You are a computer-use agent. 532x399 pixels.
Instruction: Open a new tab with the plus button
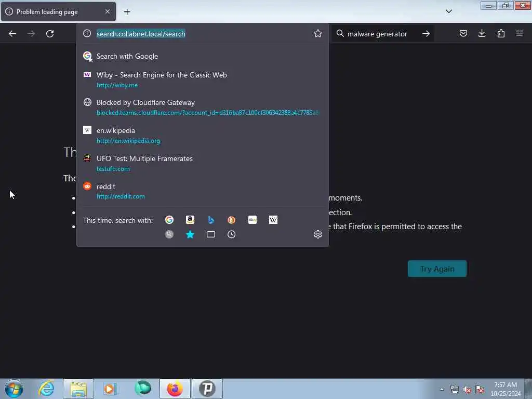coord(127,11)
